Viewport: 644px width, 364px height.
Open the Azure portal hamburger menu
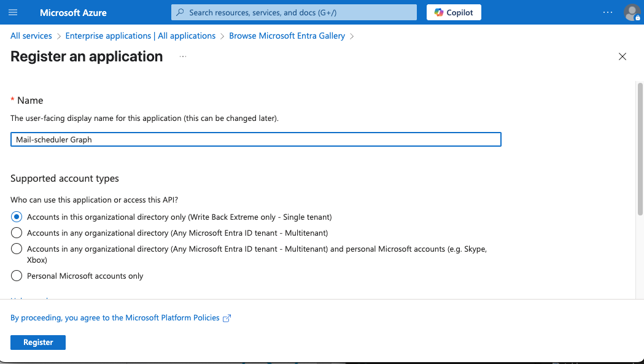(14, 12)
